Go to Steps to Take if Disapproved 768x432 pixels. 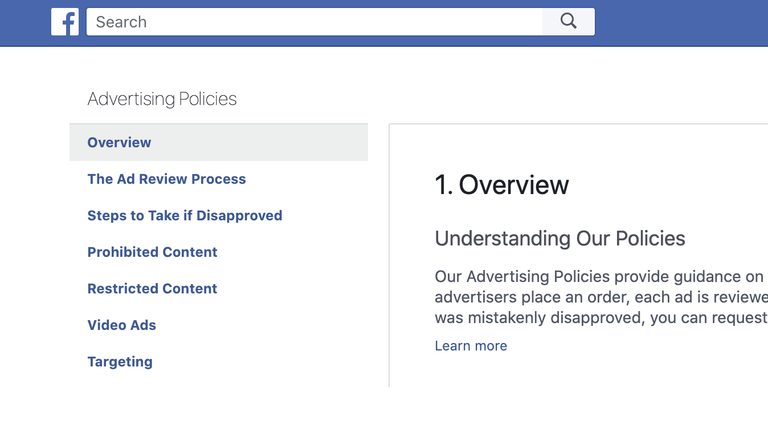(x=184, y=216)
